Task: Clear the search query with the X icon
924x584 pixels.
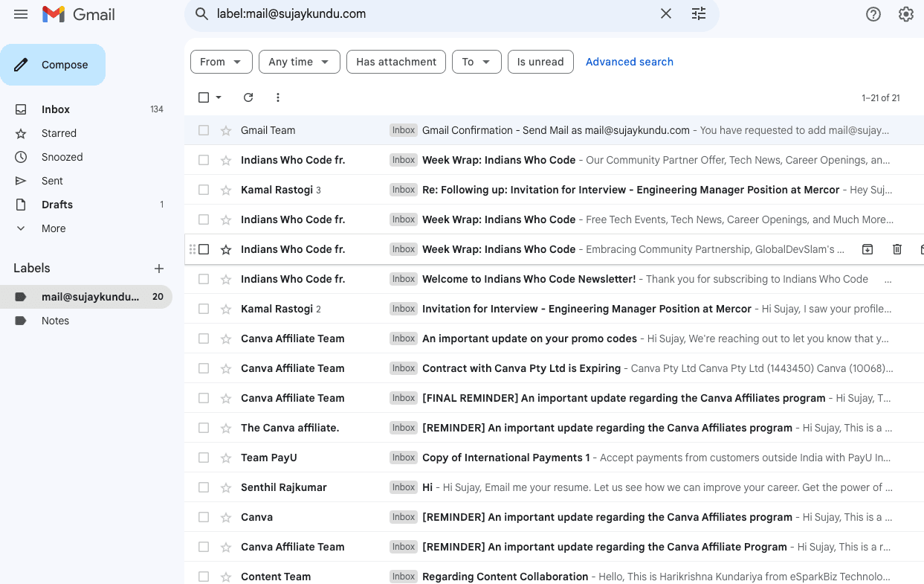Action: 665,13
